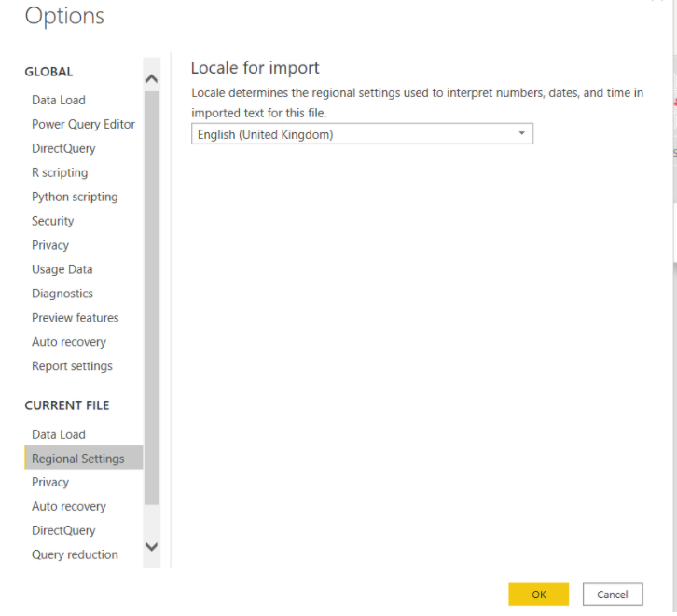Select Query reduction settings

[x=75, y=554]
